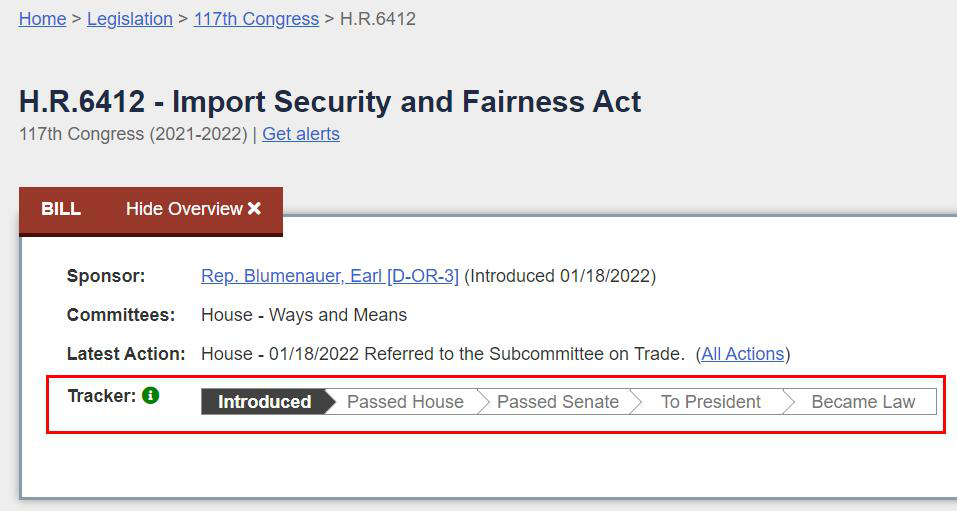Click the Became Law tracker stage
Image resolution: width=957 pixels, height=511 pixels.
click(x=863, y=402)
